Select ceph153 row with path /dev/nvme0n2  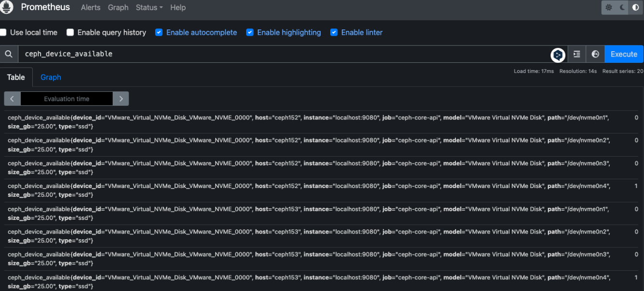(322, 236)
